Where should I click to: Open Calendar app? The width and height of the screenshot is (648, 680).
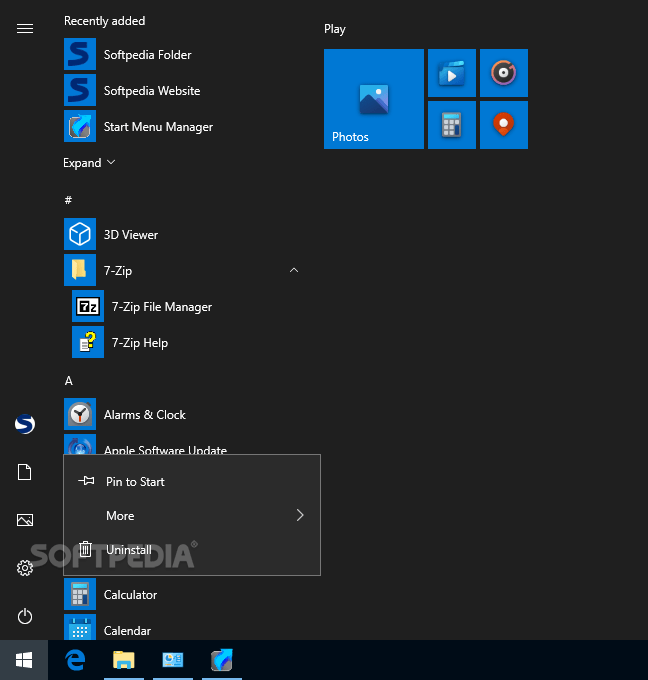[182, 628]
